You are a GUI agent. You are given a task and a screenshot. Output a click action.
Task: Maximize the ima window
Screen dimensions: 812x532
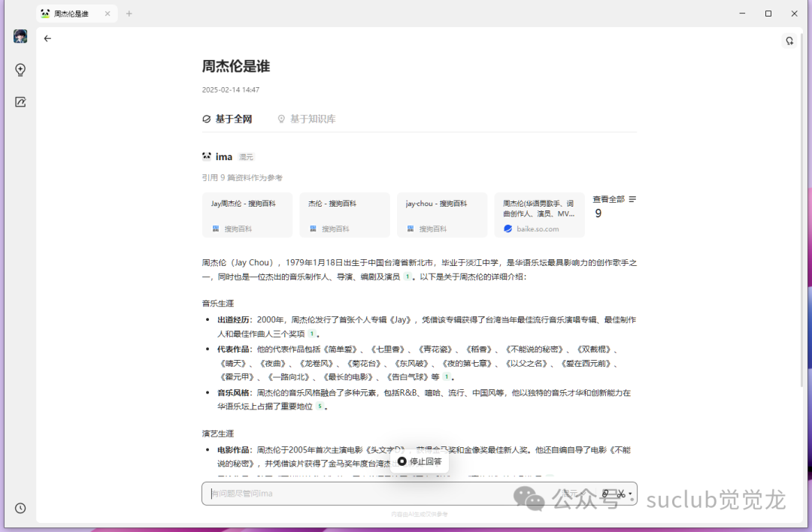pyautogui.click(x=768, y=14)
